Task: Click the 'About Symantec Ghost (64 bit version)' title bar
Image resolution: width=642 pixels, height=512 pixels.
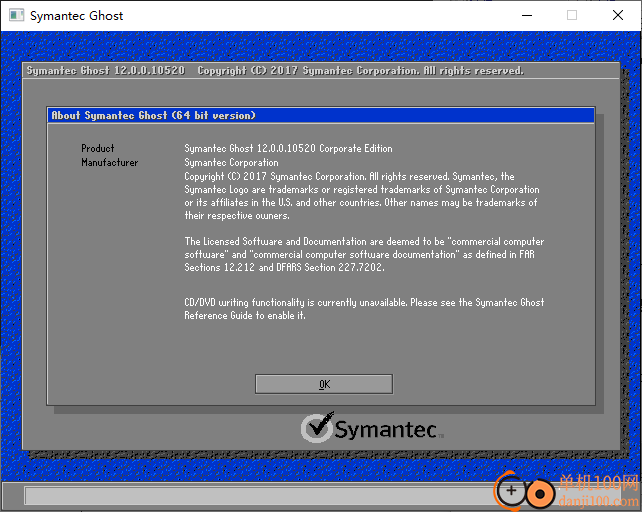Action: click(x=321, y=116)
